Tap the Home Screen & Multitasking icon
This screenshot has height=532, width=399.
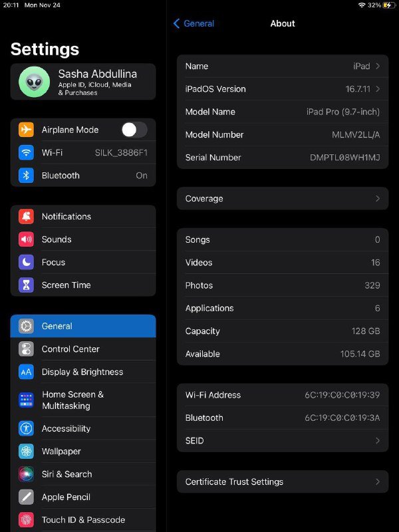pyautogui.click(x=26, y=400)
